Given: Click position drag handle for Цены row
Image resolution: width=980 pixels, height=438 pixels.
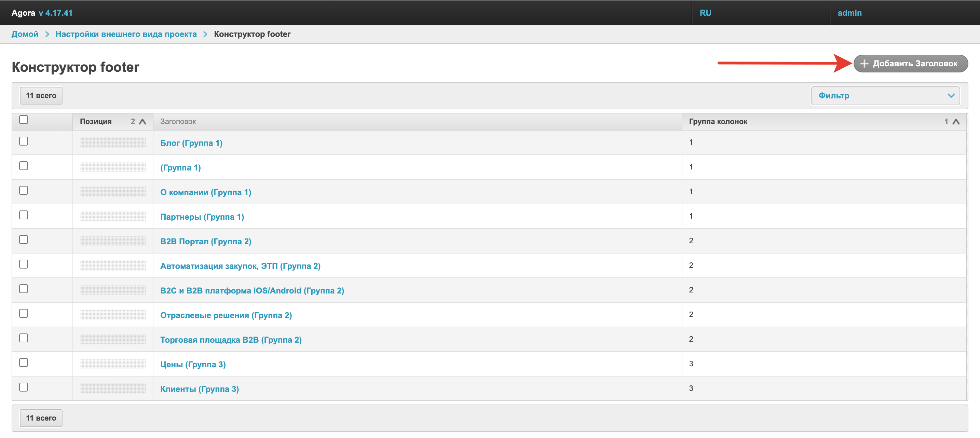Looking at the screenshot, I should [x=113, y=364].
